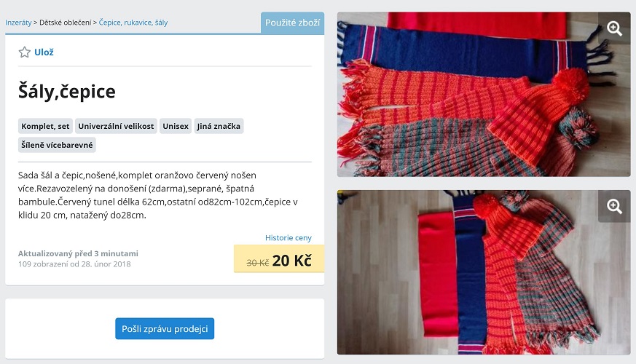Click the 20 Kč price box

pos(279,258)
